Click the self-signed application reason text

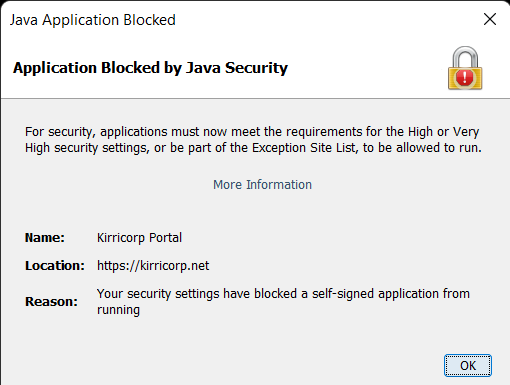tap(283, 302)
